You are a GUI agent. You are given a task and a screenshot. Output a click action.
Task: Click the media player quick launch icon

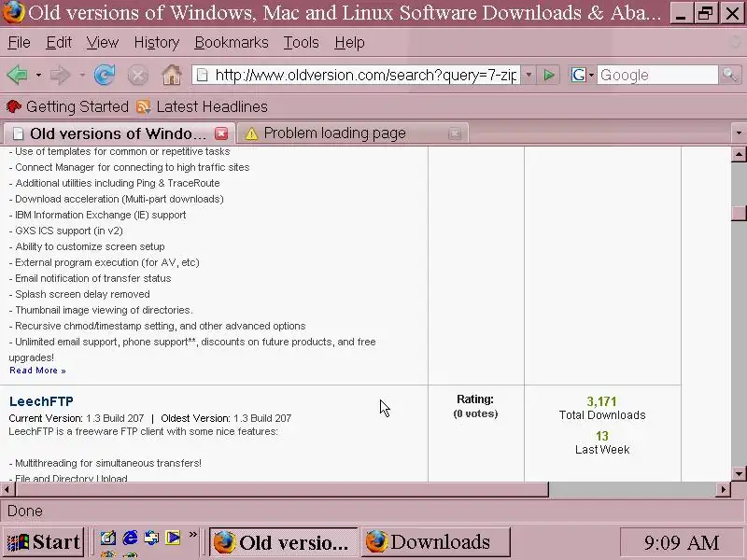(173, 539)
